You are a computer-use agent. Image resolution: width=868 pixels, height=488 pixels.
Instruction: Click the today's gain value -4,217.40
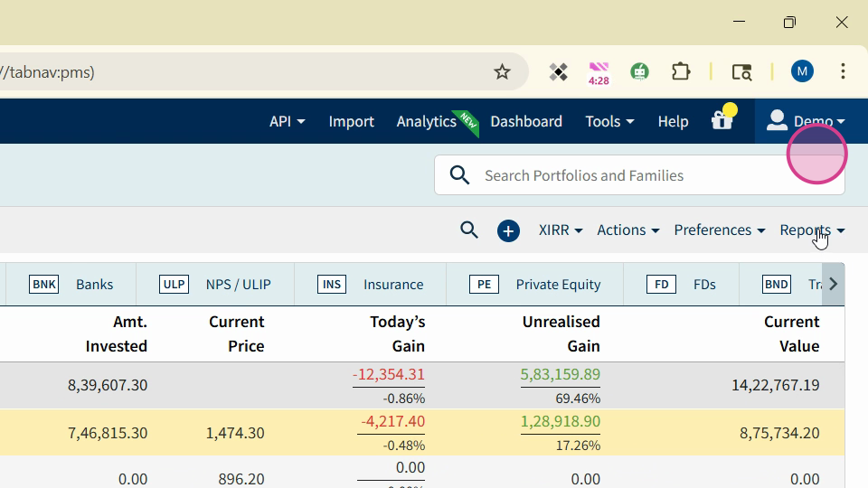point(392,422)
